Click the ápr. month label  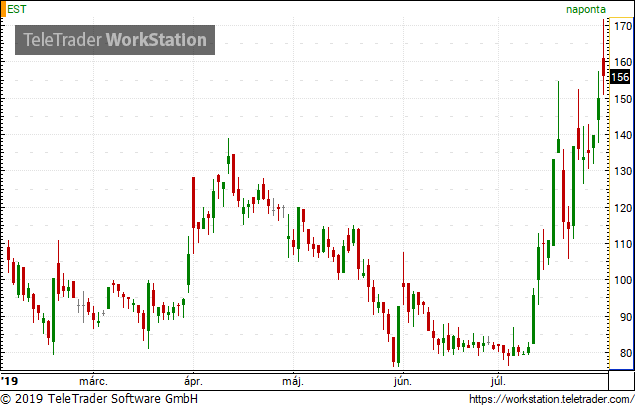pyautogui.click(x=193, y=382)
